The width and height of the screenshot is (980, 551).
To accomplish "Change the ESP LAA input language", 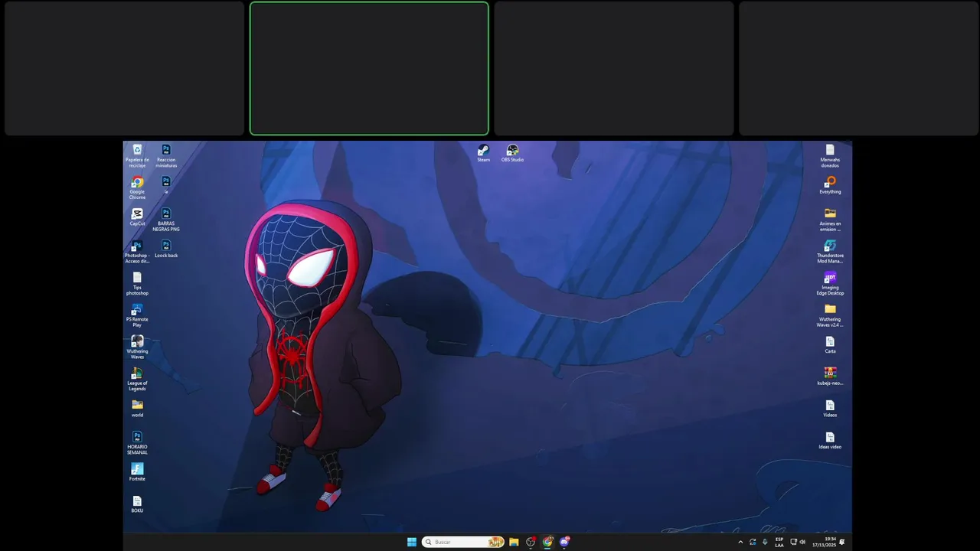I will 779,542.
